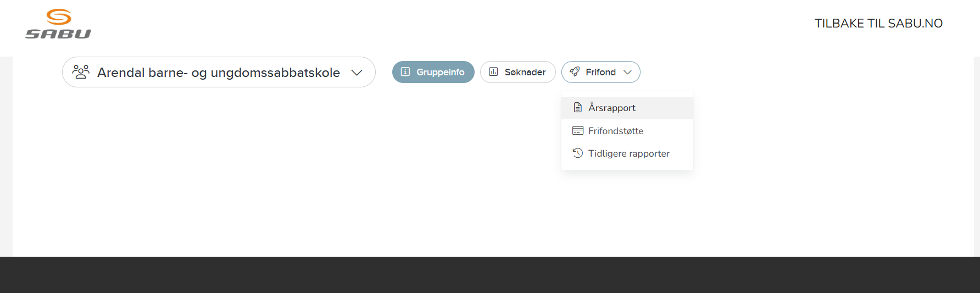Switch to the Gruppeinfo tab
Image resolution: width=980 pixels, height=293 pixels.
pos(433,72)
